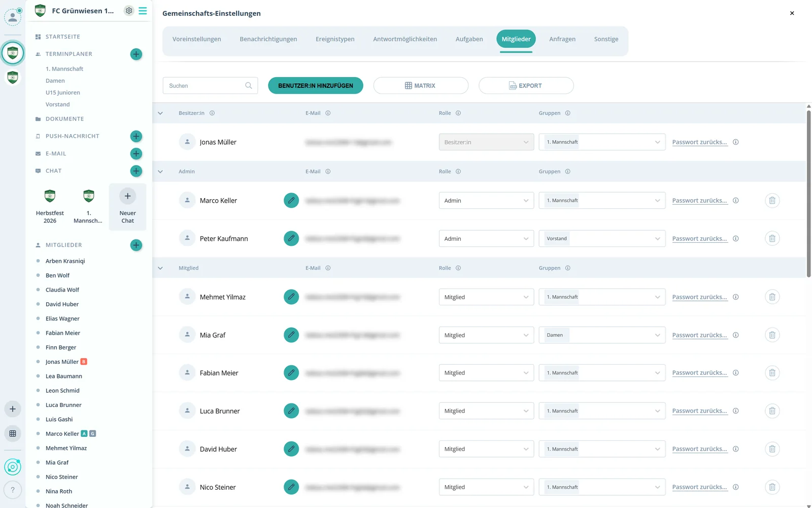Add new Terminplaner entry with plus icon
The width and height of the screenshot is (812, 508).
point(136,54)
